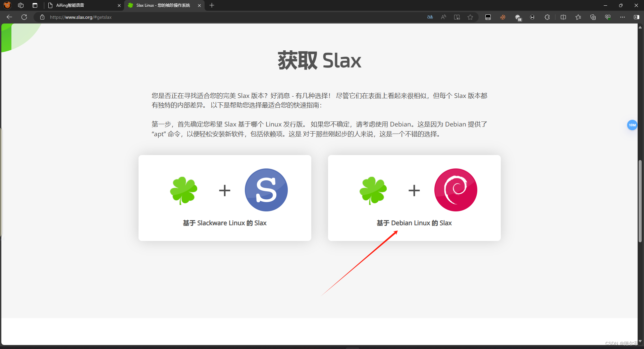This screenshot has width=644, height=349.
Task: Choose the Slackware-based Slax card
Action: tap(225, 198)
